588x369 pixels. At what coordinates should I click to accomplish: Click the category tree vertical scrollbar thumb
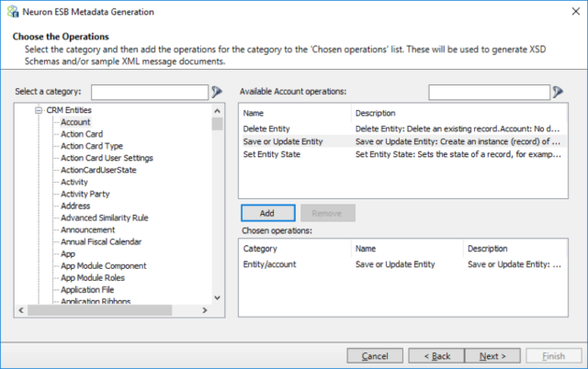click(x=217, y=124)
